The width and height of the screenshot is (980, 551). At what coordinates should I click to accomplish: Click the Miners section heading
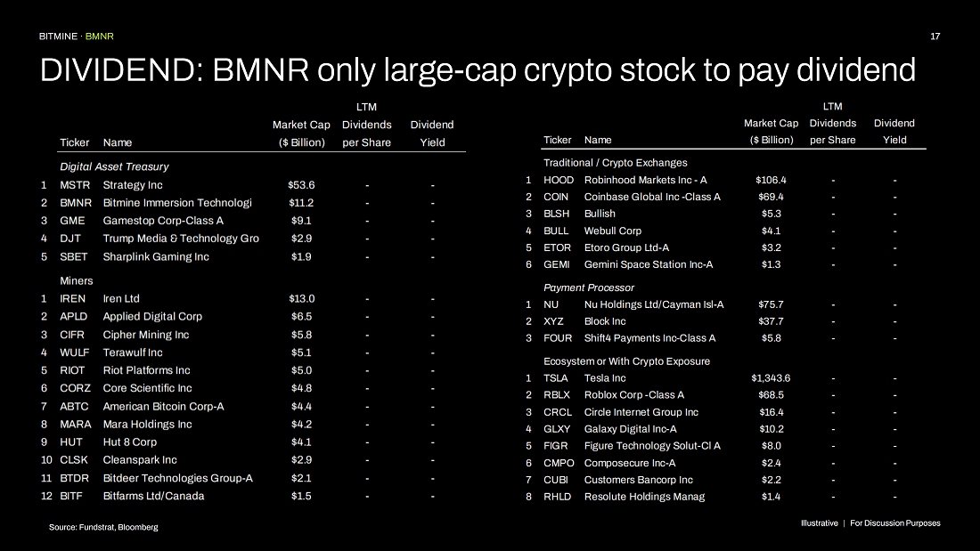click(x=76, y=281)
